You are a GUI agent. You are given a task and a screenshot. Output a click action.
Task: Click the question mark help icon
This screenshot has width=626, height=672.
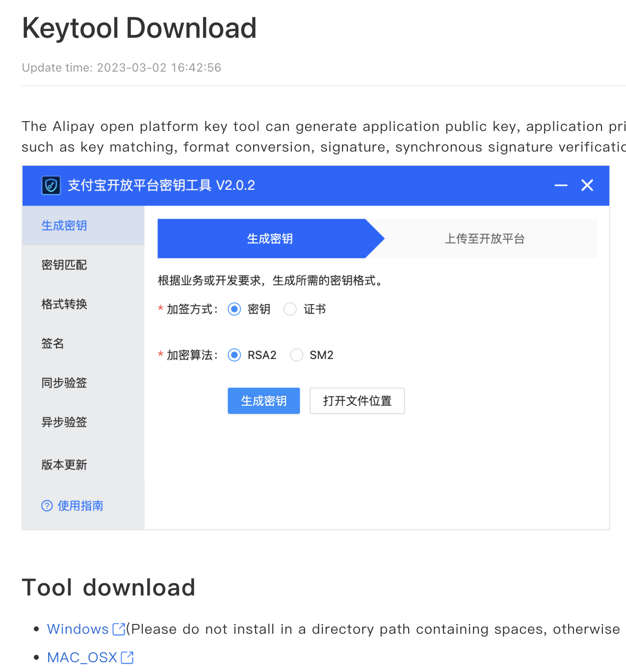coord(47,506)
